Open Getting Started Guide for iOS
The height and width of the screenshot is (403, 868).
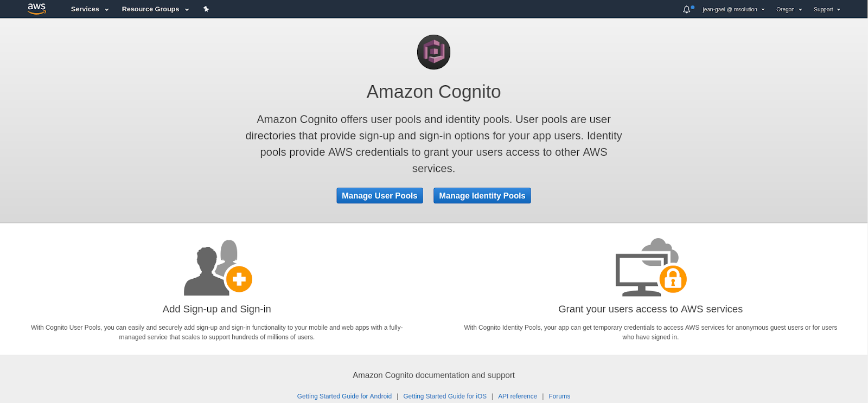[445, 396]
